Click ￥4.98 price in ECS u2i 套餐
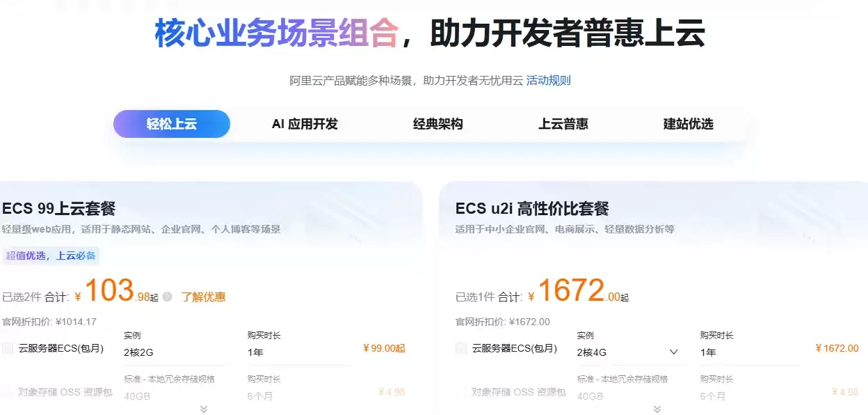The width and height of the screenshot is (868, 415). pos(845,392)
